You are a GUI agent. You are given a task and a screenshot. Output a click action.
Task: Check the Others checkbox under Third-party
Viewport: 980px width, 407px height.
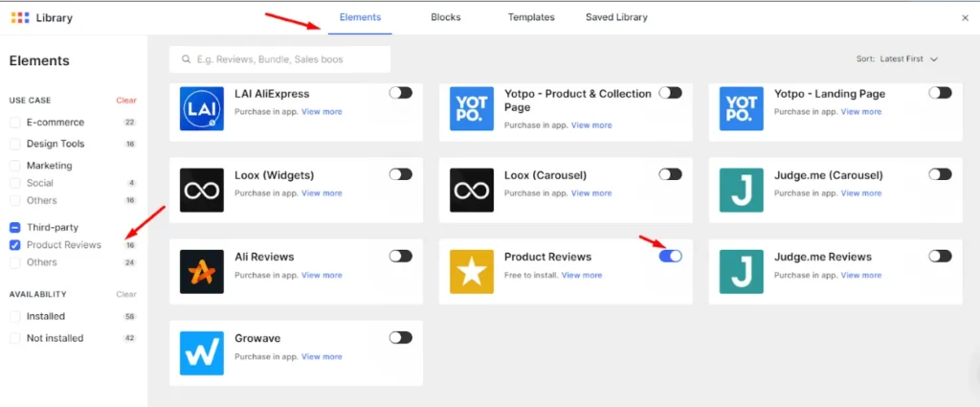(15, 262)
